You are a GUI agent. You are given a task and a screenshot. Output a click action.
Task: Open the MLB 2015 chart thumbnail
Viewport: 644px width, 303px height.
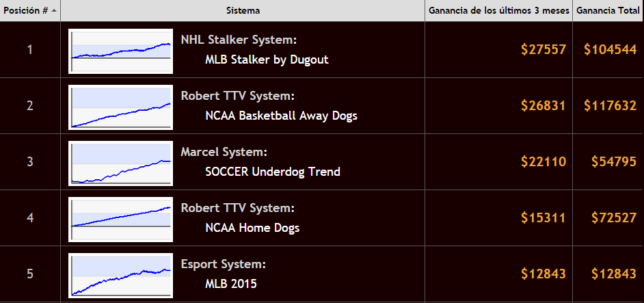pos(121,276)
